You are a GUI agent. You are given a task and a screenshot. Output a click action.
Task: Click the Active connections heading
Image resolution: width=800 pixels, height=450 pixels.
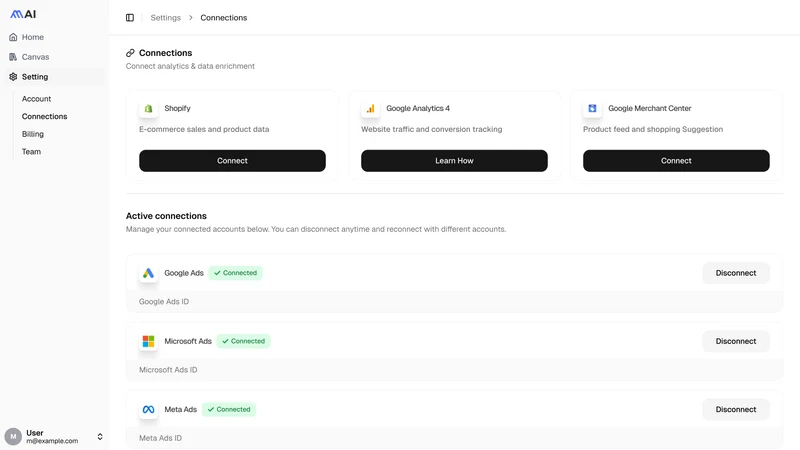pos(166,216)
